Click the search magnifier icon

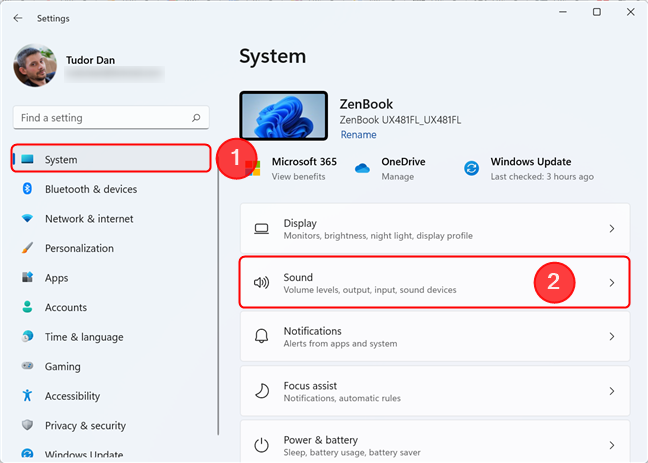click(196, 118)
